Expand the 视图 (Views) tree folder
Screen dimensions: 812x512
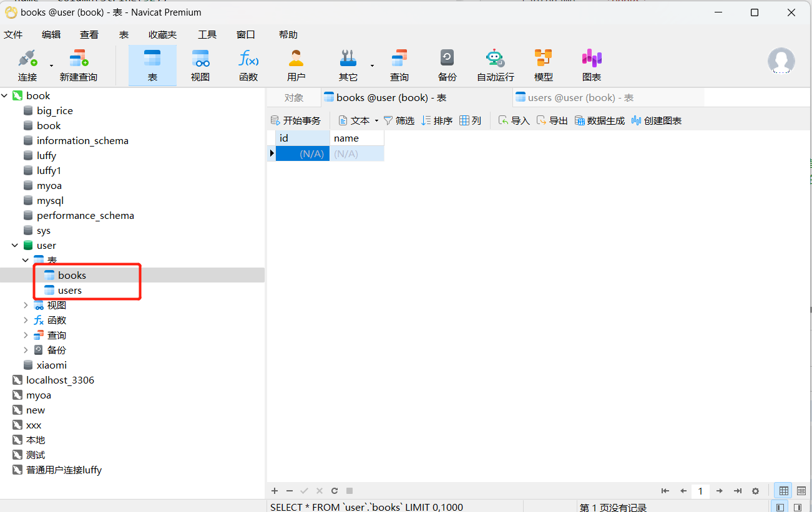(26, 305)
